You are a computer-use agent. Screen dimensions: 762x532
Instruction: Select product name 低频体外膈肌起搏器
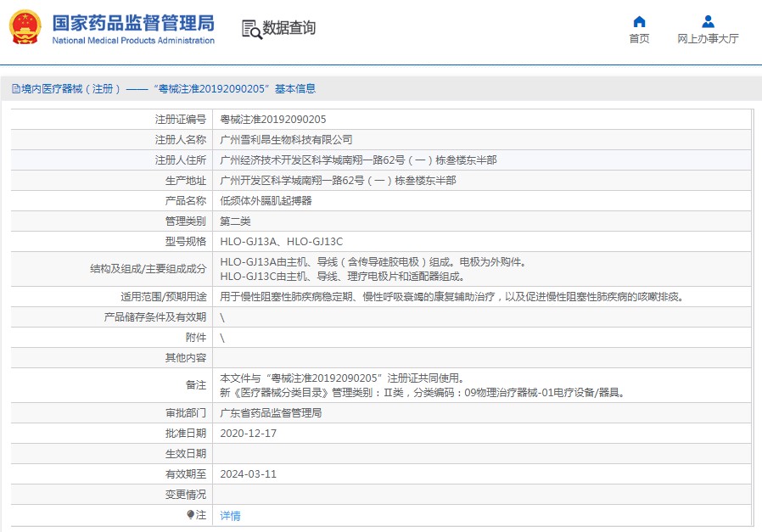[x=266, y=201]
